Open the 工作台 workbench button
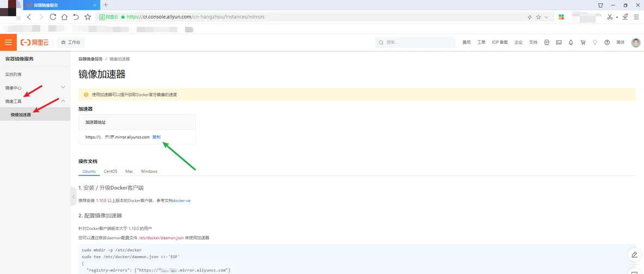644x274 pixels. (71, 42)
